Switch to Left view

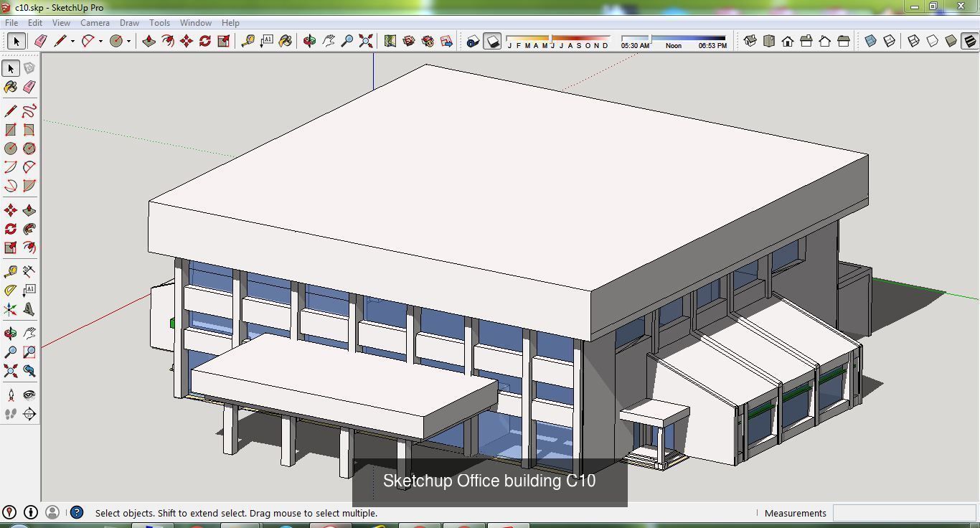[844, 41]
